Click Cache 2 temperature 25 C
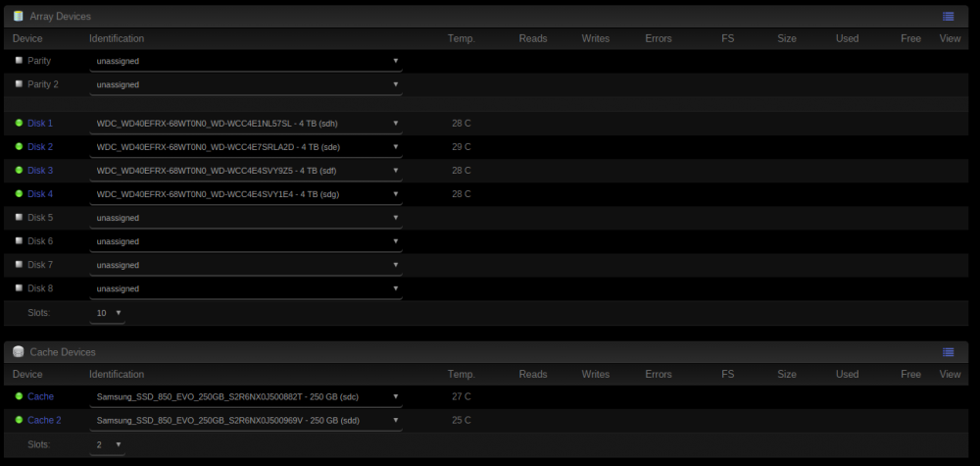 pyautogui.click(x=462, y=420)
